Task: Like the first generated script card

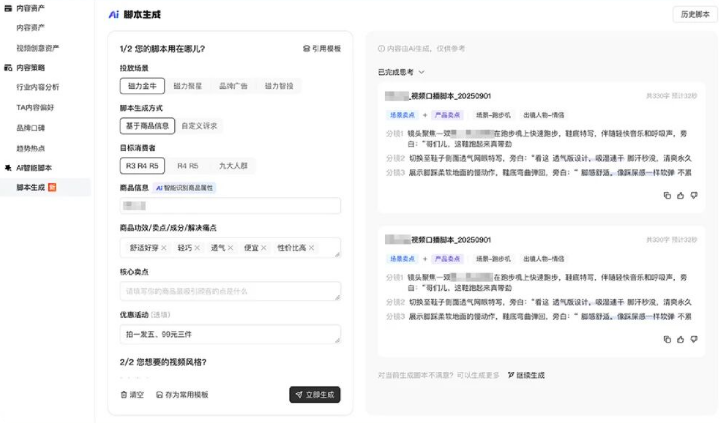Action: pos(680,195)
